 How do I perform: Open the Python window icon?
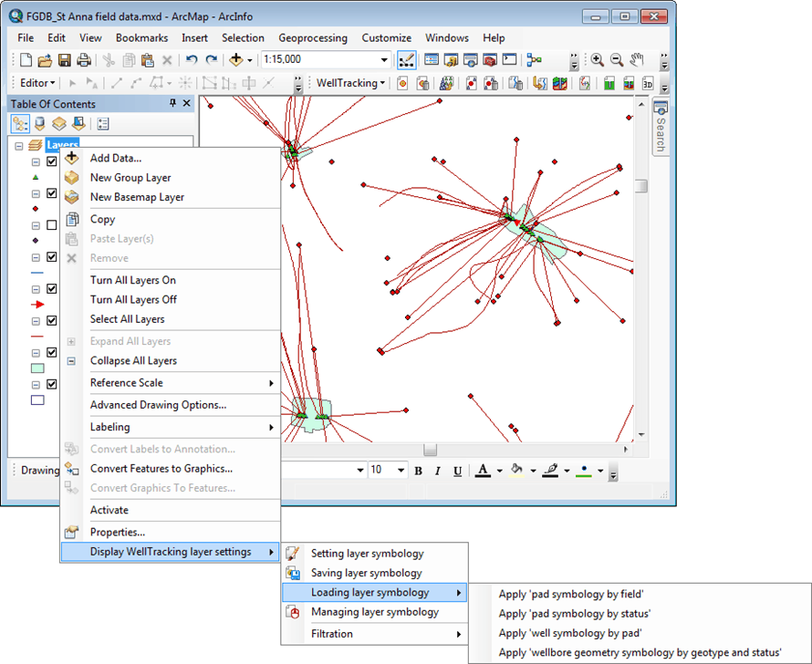(x=510, y=60)
